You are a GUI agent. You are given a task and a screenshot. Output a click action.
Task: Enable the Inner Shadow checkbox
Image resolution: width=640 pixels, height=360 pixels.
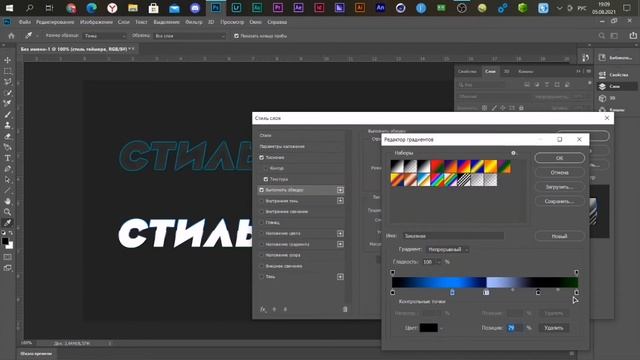pos(262,201)
